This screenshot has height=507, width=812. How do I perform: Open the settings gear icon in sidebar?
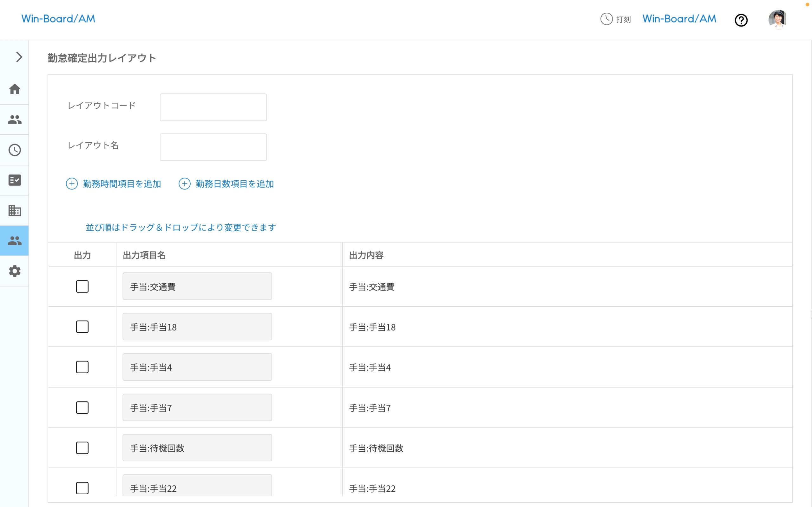pyautogui.click(x=14, y=271)
